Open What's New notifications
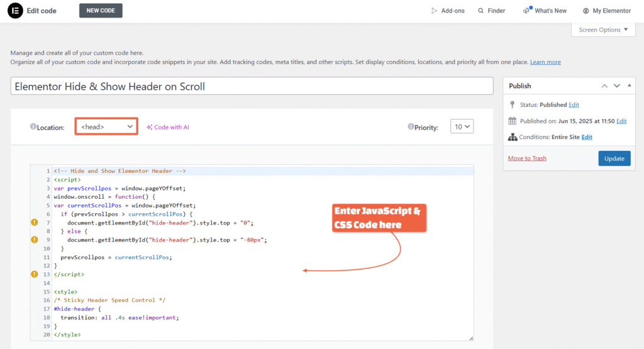 (x=545, y=11)
